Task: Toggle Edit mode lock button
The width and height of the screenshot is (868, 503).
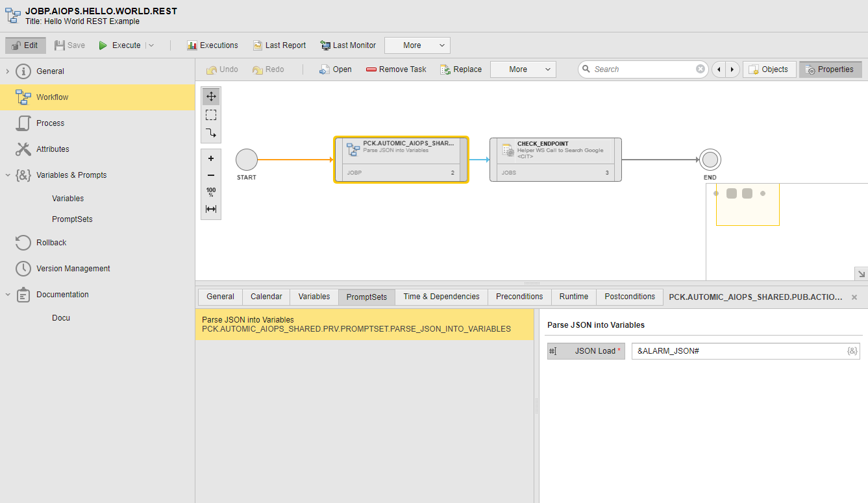Action: [x=26, y=45]
